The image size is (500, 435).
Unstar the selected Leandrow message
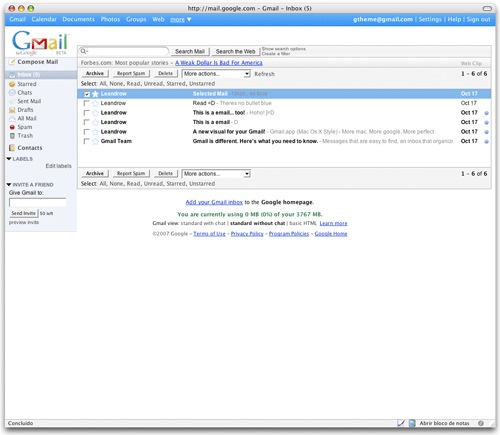click(x=95, y=94)
